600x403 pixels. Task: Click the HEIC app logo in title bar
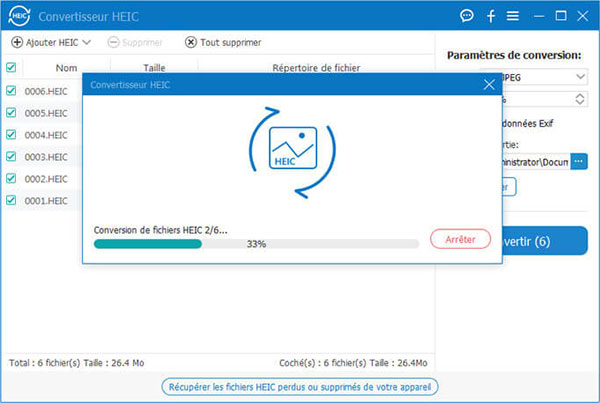click(x=18, y=15)
